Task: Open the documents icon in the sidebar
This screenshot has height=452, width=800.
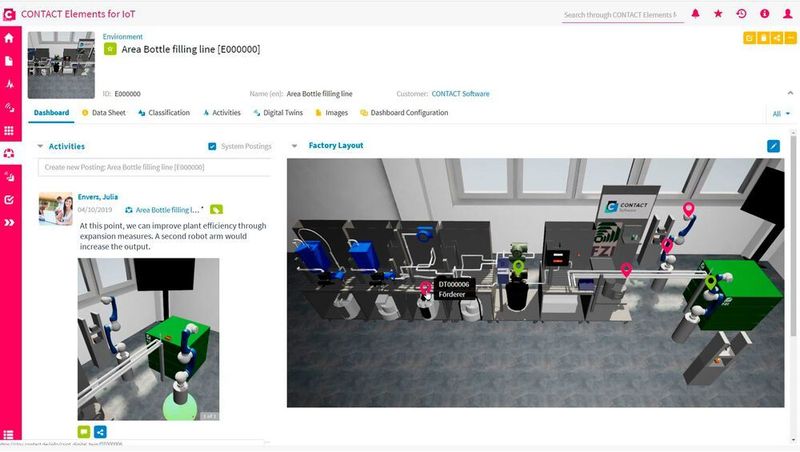Action: [9, 61]
